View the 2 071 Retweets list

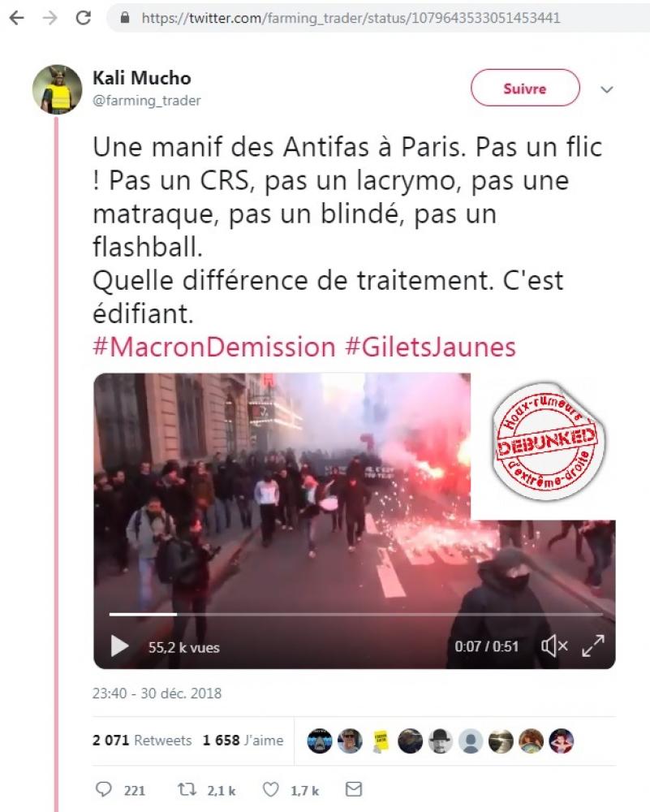tap(142, 741)
